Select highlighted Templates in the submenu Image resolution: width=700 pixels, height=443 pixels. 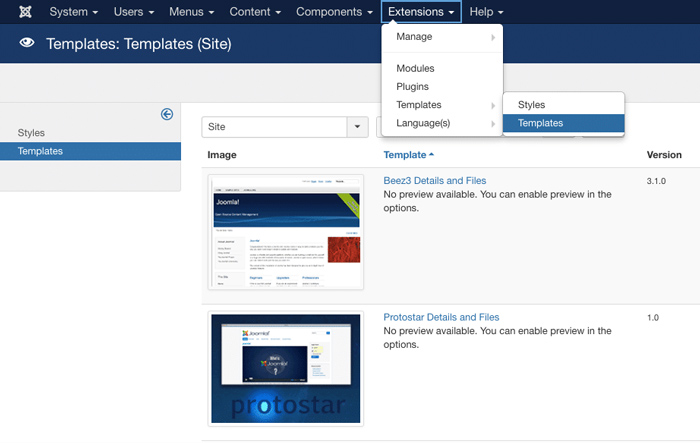563,123
